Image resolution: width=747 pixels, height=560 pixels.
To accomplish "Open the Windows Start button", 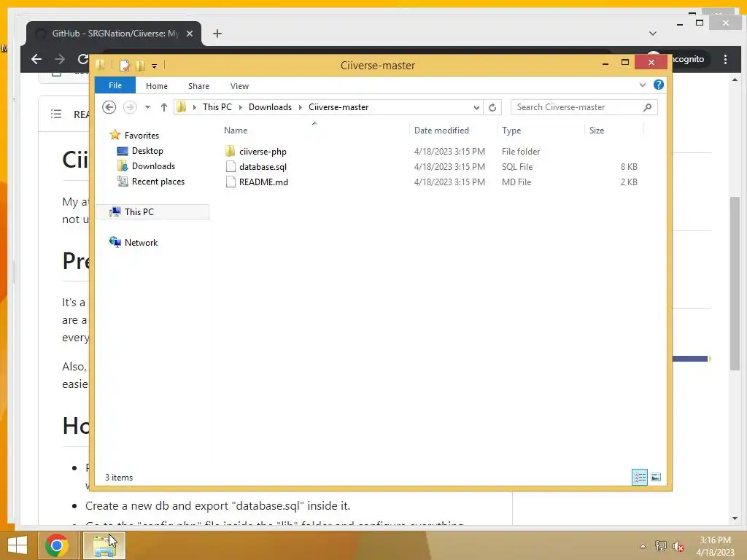I will [18, 545].
